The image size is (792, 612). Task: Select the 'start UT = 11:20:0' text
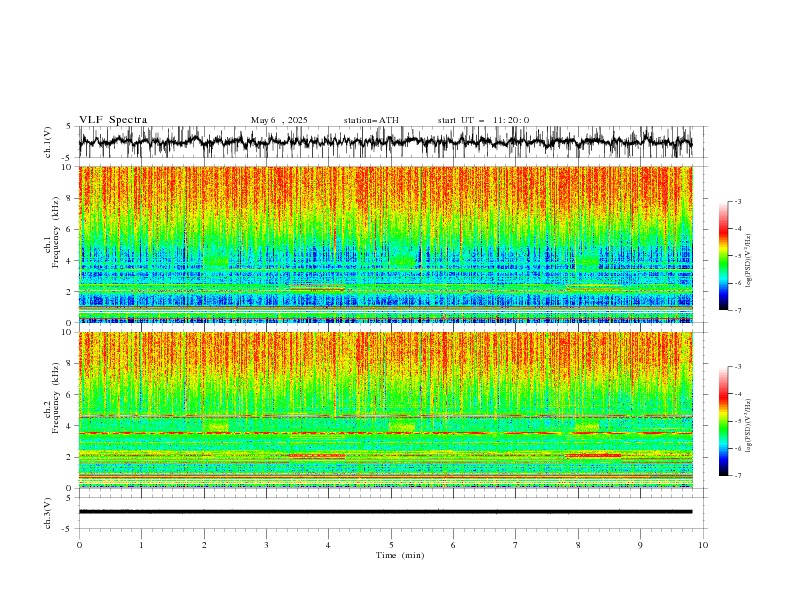(483, 120)
